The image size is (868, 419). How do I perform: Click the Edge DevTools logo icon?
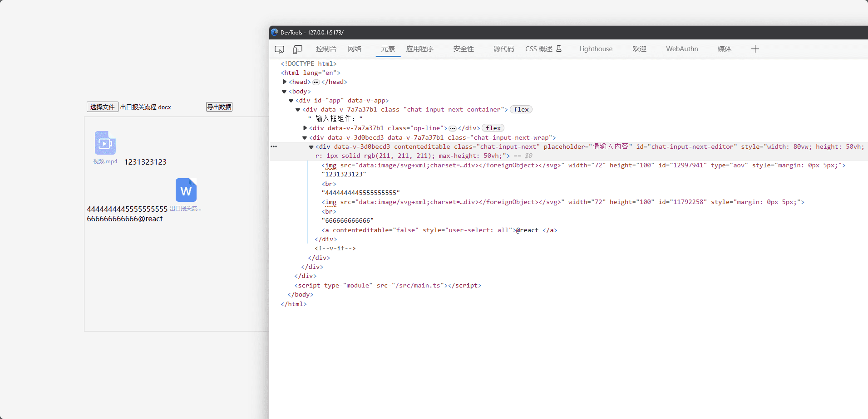(274, 32)
